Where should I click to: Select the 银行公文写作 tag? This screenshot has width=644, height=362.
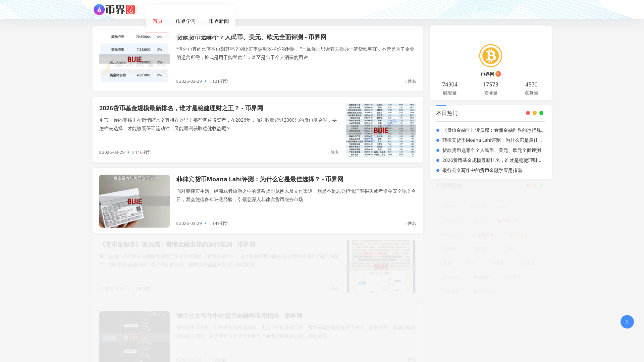pyautogui.click(x=485, y=291)
